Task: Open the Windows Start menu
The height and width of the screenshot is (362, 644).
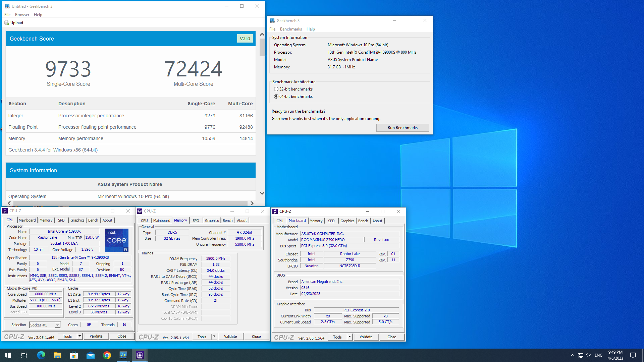Action: point(8,355)
